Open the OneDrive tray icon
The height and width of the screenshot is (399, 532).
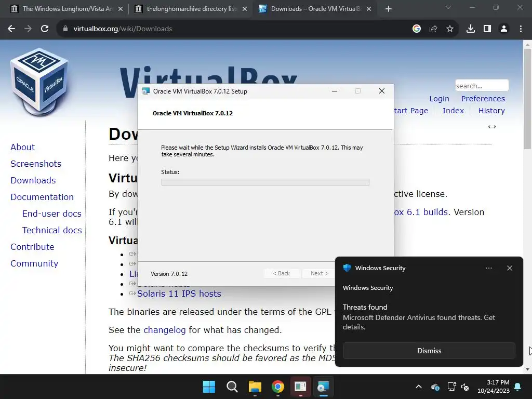coord(435,387)
